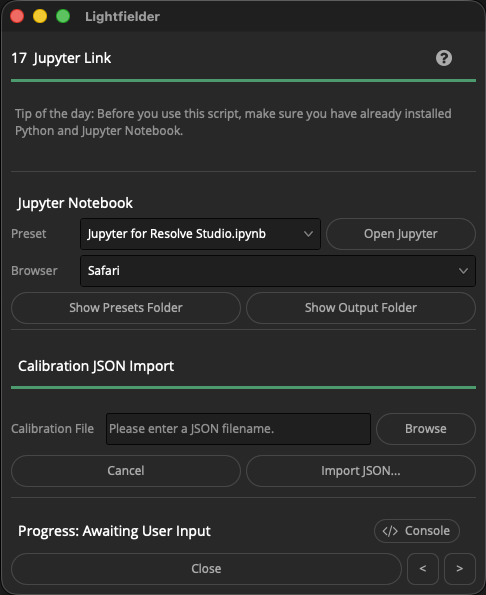Open help via the question mark icon
Image resolution: width=486 pixels, height=595 pixels.
pos(444,58)
